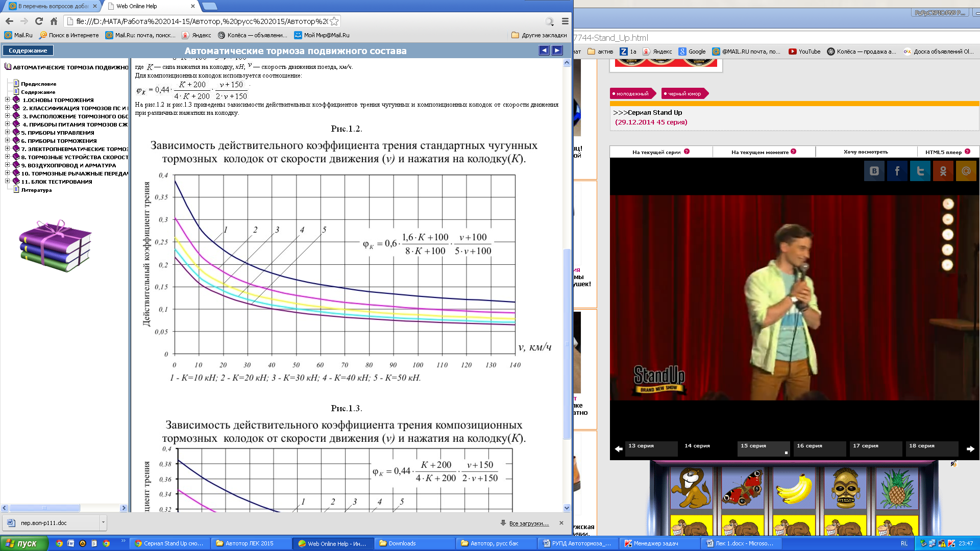Click horizontal scrollbar of contents panel

click(x=44, y=508)
